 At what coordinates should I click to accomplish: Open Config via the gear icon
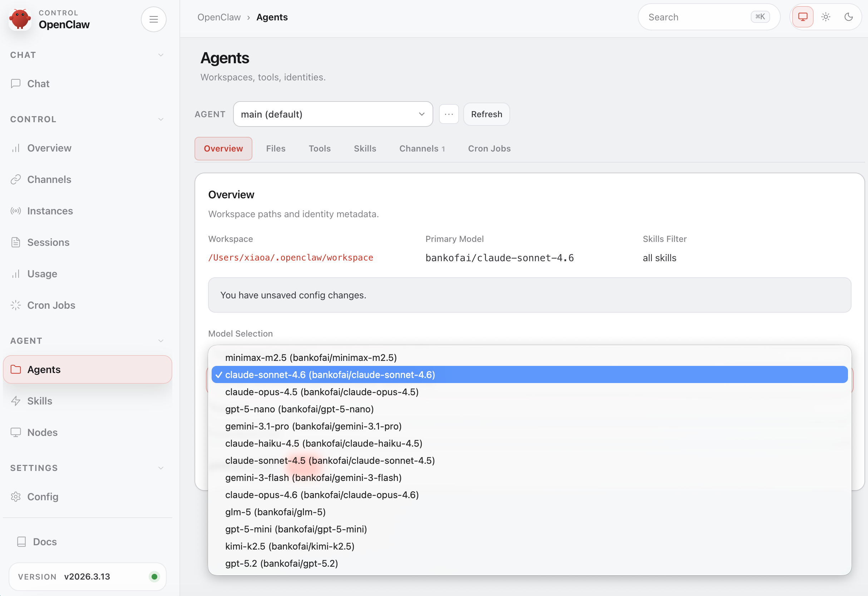(15, 496)
